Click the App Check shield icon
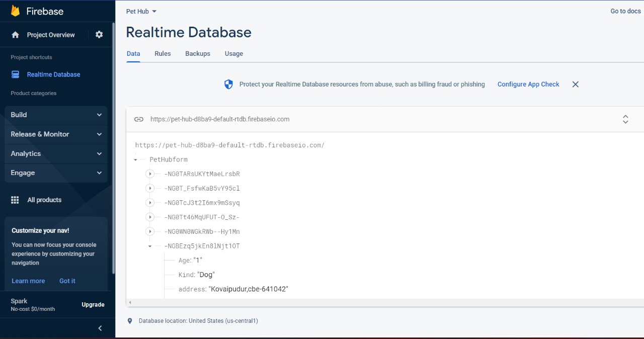 pos(228,84)
